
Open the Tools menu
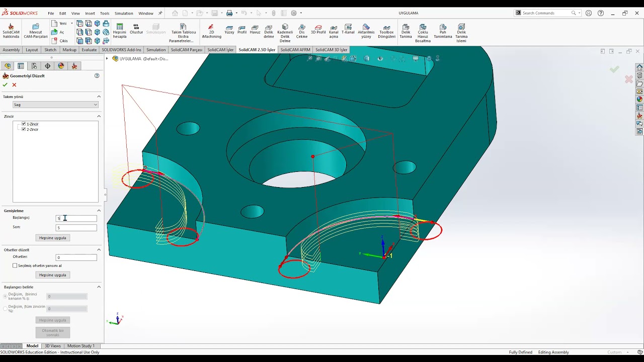pyautogui.click(x=105, y=14)
